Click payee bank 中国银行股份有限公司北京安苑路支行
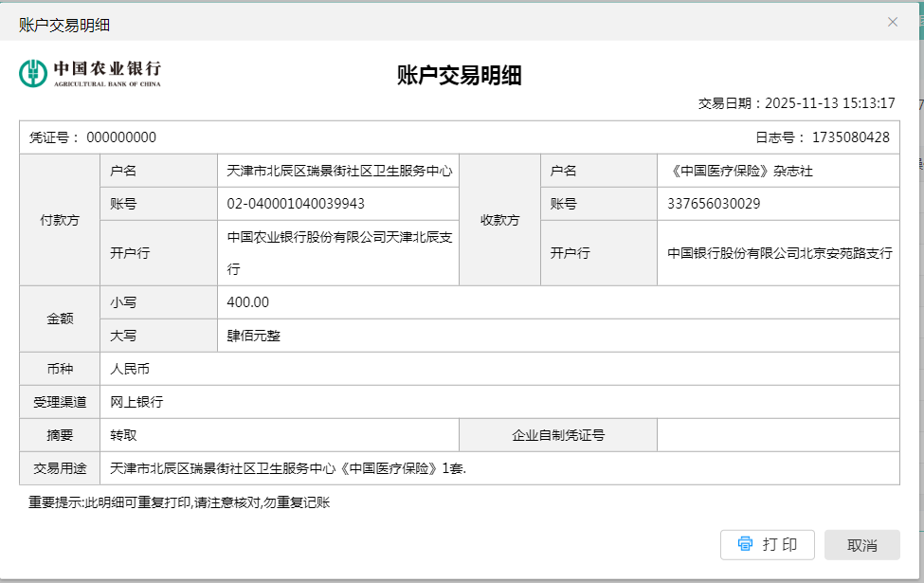The width and height of the screenshot is (924, 583). point(779,253)
